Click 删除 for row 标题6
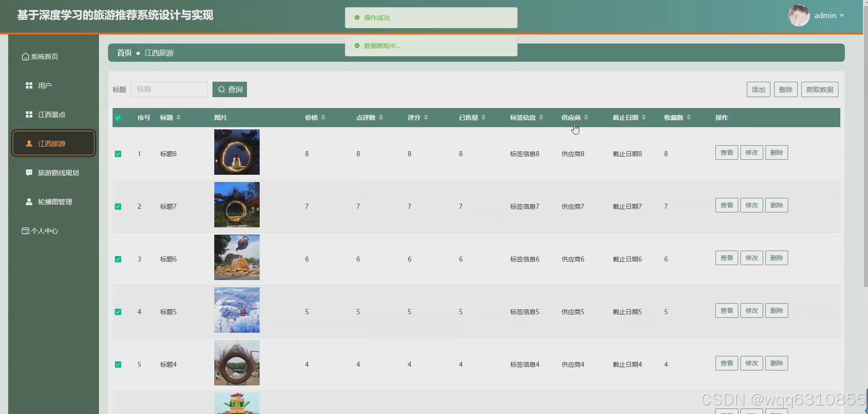The height and width of the screenshot is (414, 868). point(777,258)
